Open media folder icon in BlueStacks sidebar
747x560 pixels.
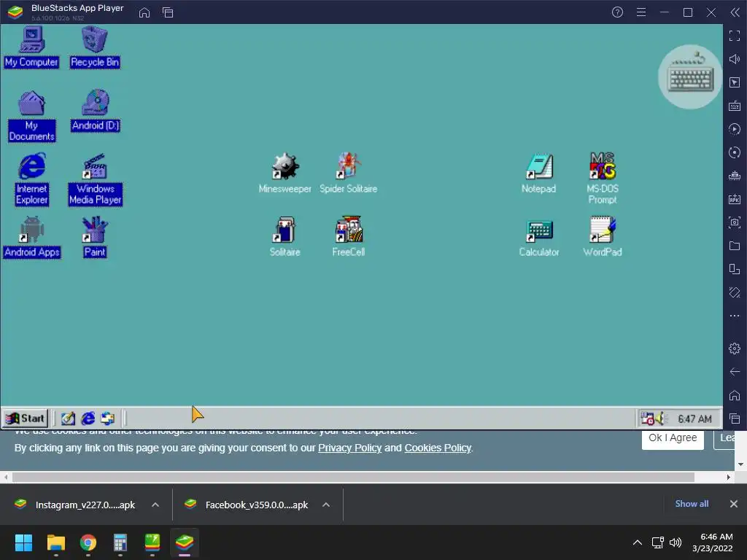pos(735,246)
